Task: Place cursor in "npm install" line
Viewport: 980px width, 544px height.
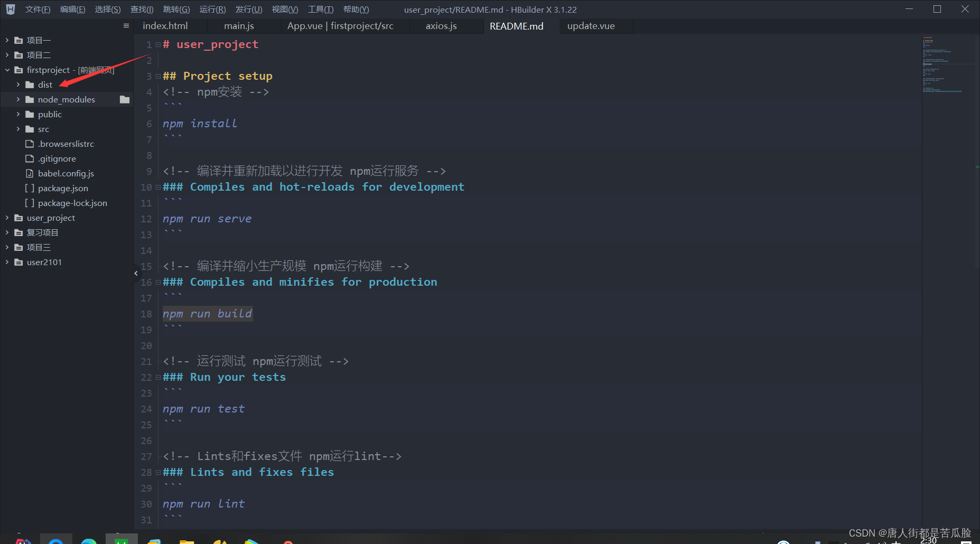Action: pos(200,124)
